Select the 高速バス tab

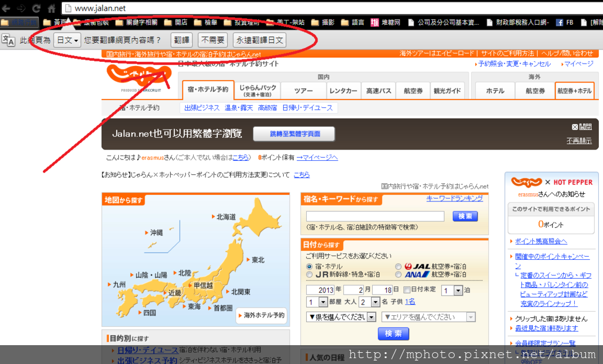(379, 91)
